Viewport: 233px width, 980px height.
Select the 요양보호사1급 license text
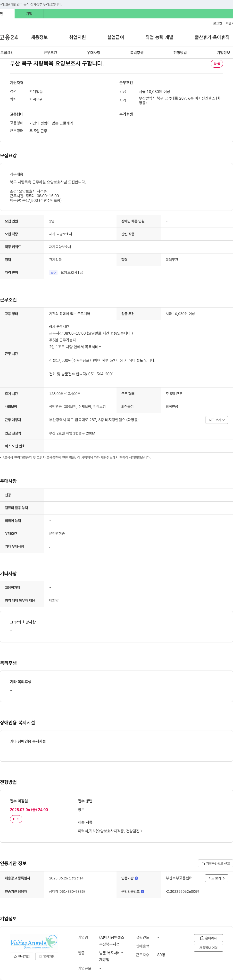coord(72,273)
